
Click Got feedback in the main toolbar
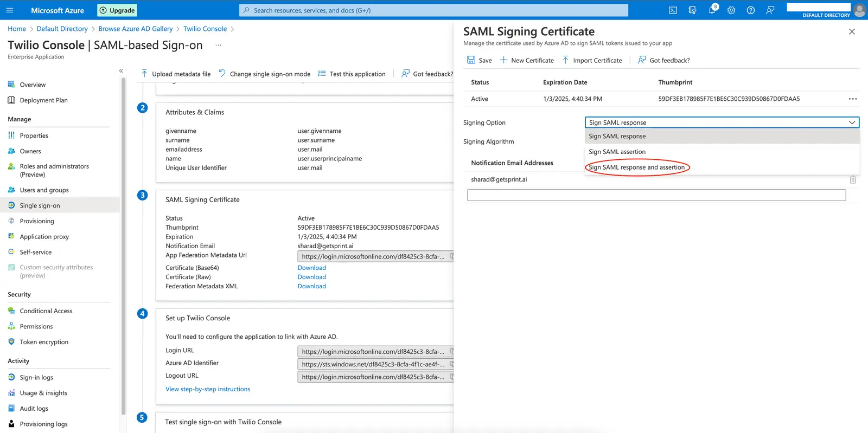click(x=427, y=74)
